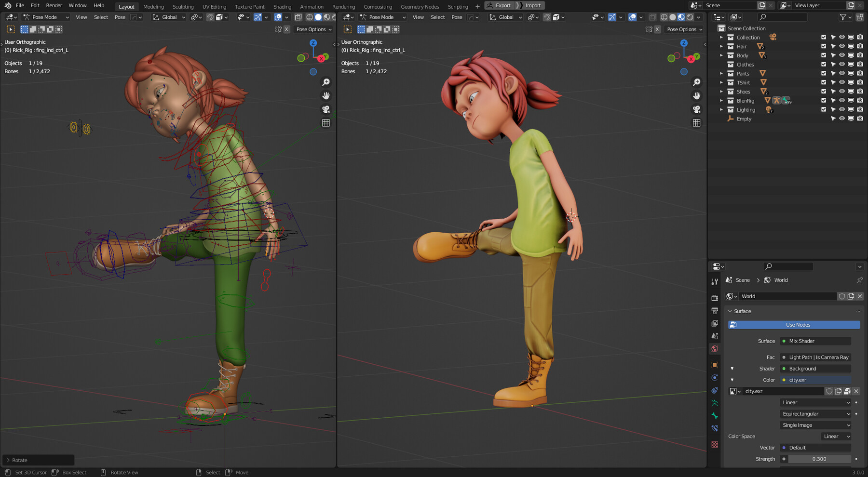The height and width of the screenshot is (477, 868).
Task: Open the Equirectangular projection dropdown
Action: [816, 414]
